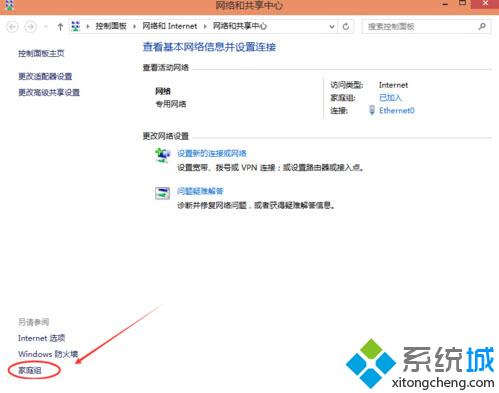Select 控制面板 in the breadcrumb
Image resolution: width=499 pixels, height=393 pixels.
111,26
